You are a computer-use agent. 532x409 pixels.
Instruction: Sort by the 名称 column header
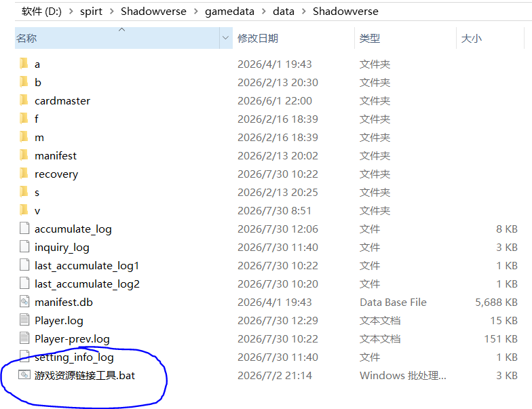click(x=117, y=38)
